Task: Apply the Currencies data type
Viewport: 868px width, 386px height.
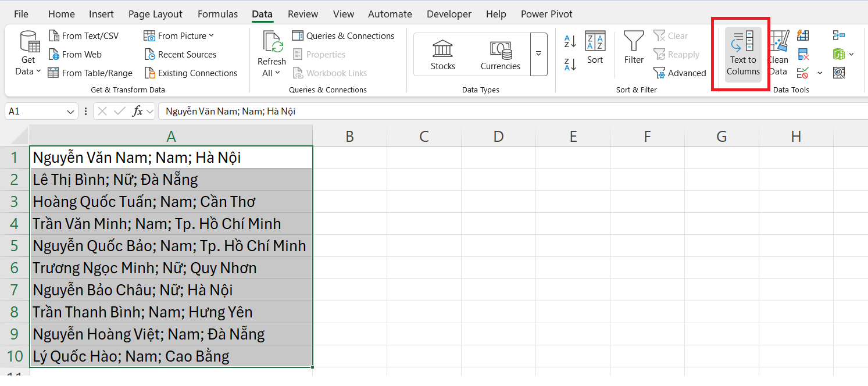Action: point(500,54)
